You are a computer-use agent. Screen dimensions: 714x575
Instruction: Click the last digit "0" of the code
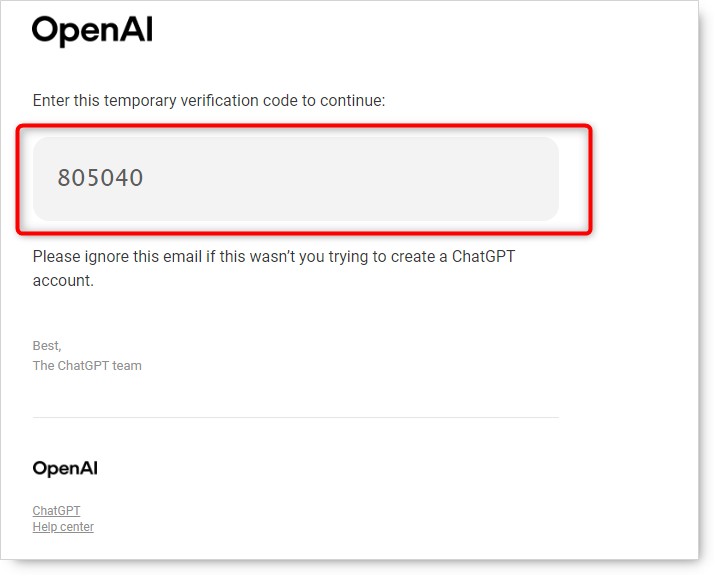pos(137,178)
